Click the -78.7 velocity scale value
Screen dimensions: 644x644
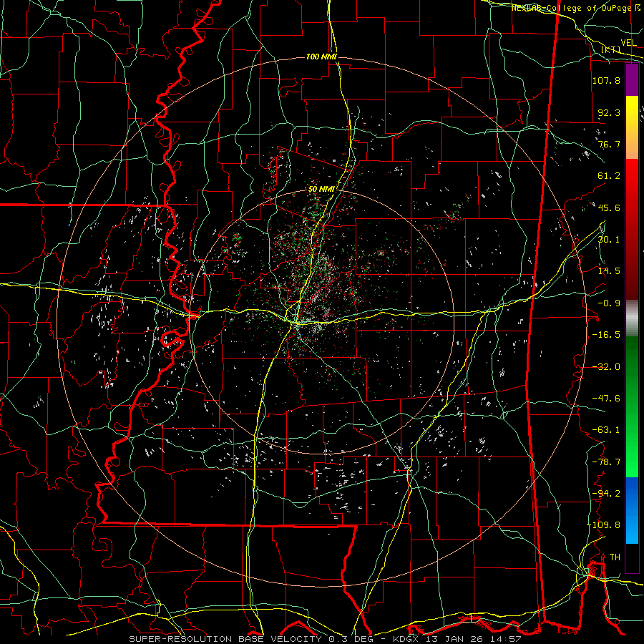606,462
